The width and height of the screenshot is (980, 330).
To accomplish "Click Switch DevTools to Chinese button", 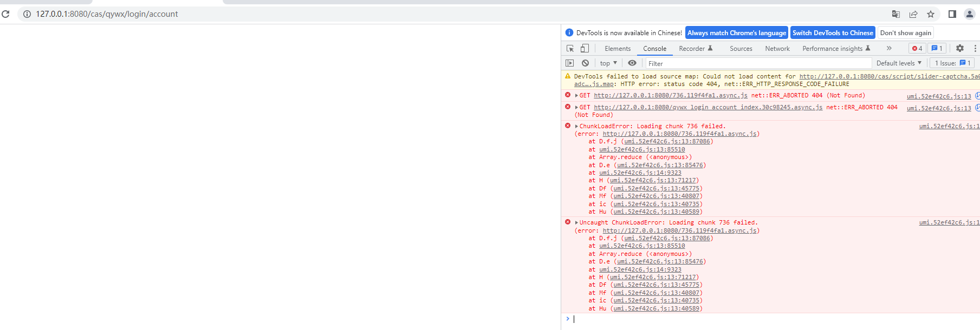I will (833, 33).
